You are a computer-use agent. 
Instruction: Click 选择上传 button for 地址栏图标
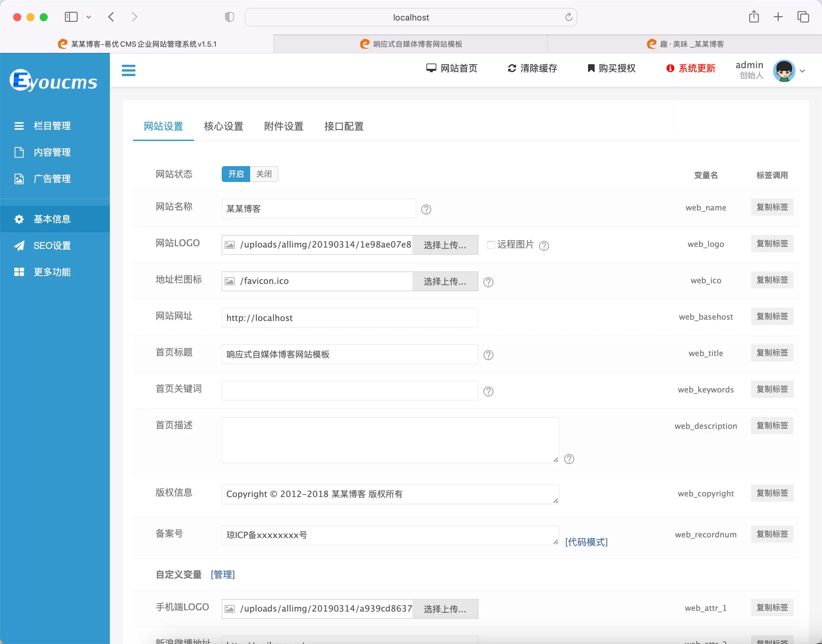tap(445, 281)
